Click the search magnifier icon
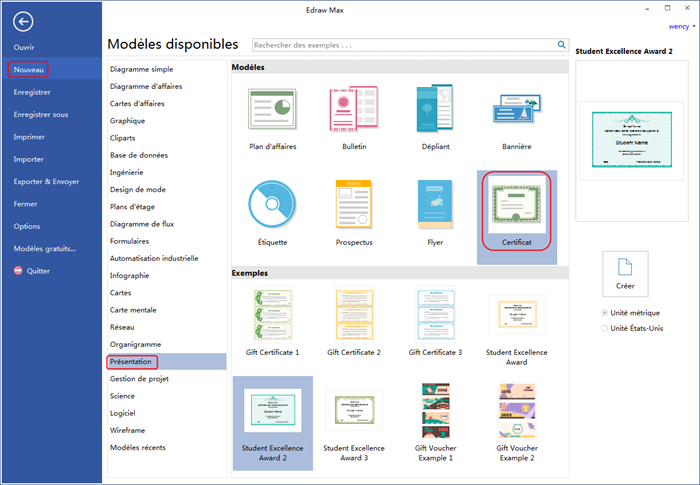Screen dimensions: 700x485 (x=562, y=45)
